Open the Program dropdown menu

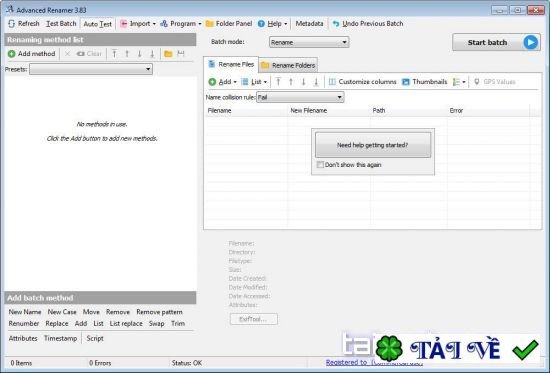click(x=181, y=24)
